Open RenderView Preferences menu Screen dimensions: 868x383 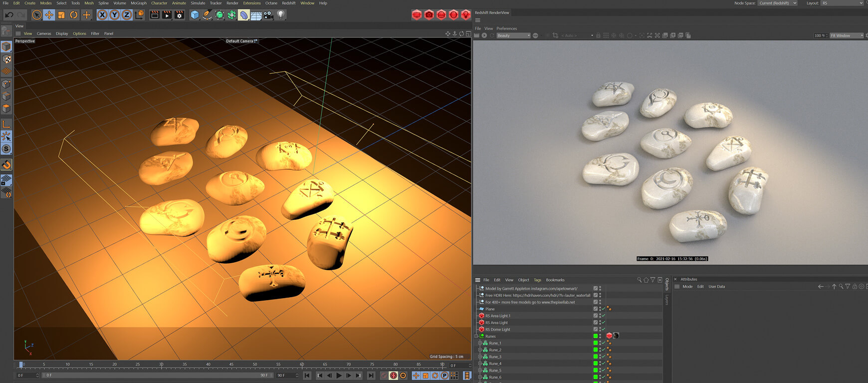(x=506, y=28)
